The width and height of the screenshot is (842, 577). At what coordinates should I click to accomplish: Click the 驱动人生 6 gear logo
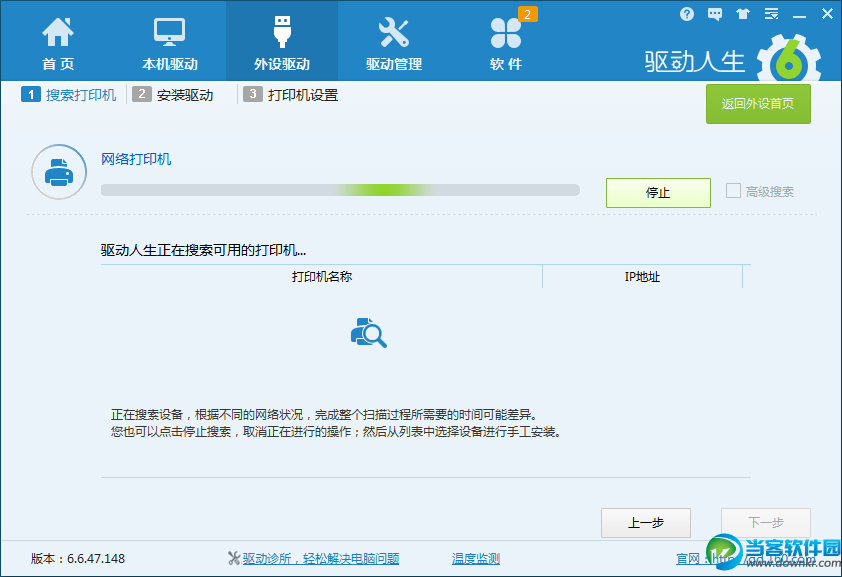tap(789, 59)
